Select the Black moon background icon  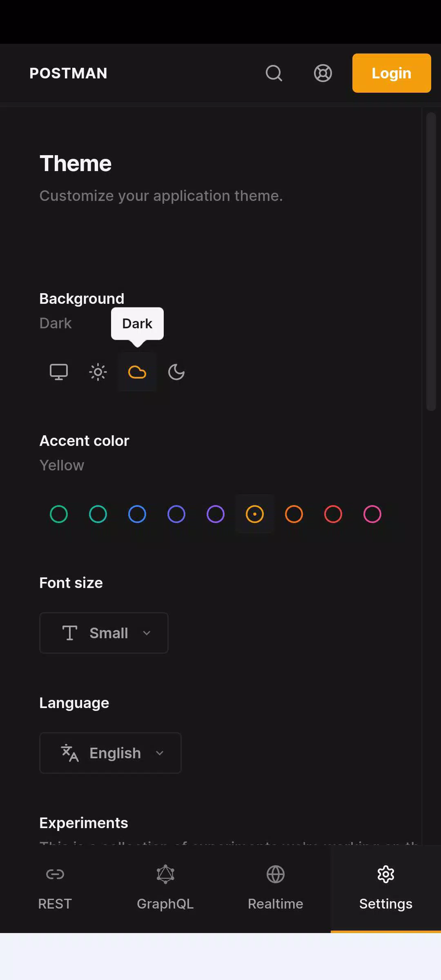point(176,372)
